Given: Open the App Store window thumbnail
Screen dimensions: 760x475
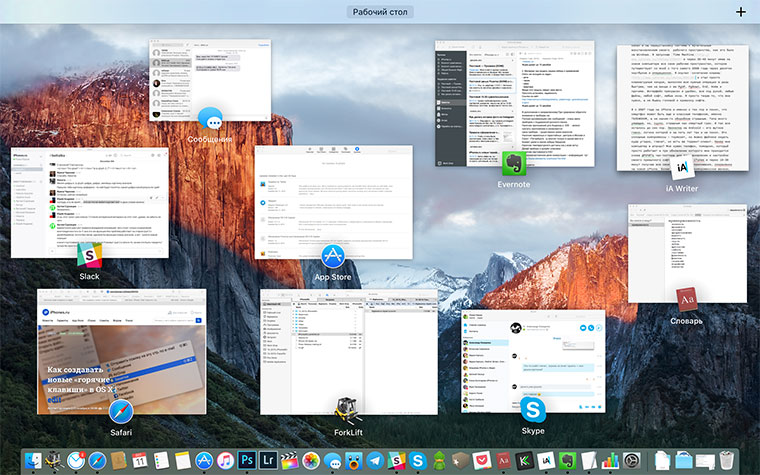Looking at the screenshot, I should click(x=333, y=202).
